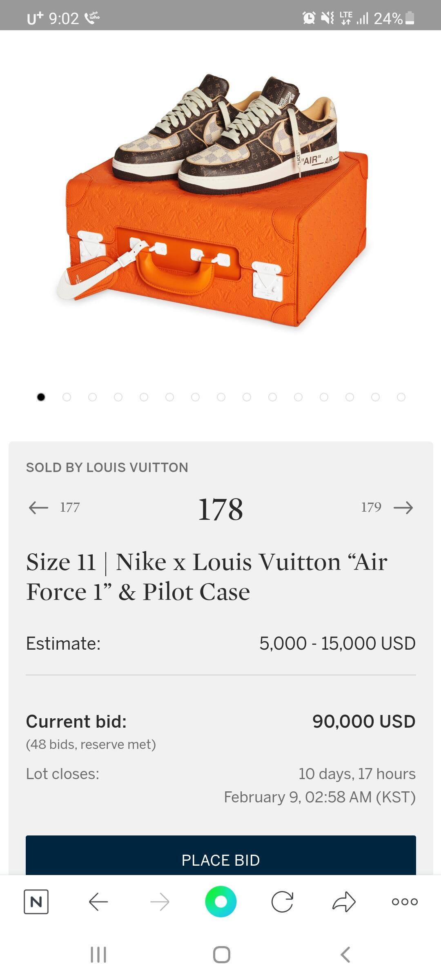Go back using browser back arrow
The image size is (441, 980).
click(x=98, y=901)
